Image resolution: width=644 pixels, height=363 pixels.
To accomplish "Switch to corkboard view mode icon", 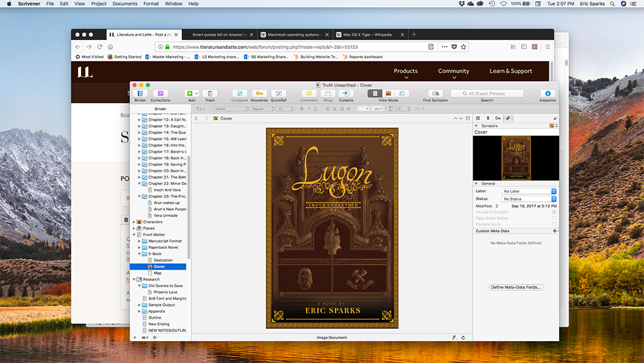I will [x=388, y=93].
